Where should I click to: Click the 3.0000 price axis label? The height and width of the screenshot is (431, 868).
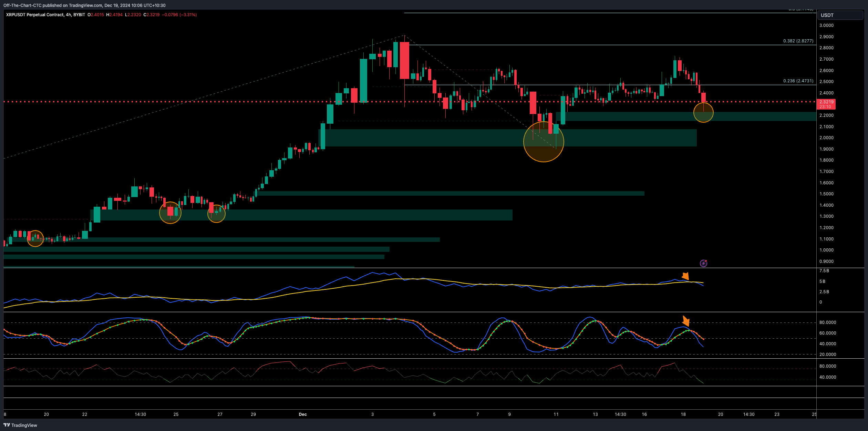click(826, 25)
